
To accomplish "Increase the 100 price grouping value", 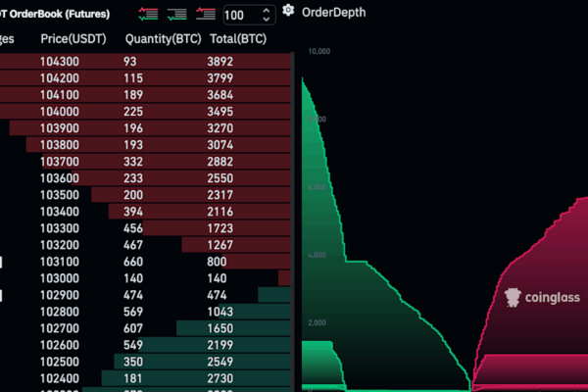I will point(267,11).
